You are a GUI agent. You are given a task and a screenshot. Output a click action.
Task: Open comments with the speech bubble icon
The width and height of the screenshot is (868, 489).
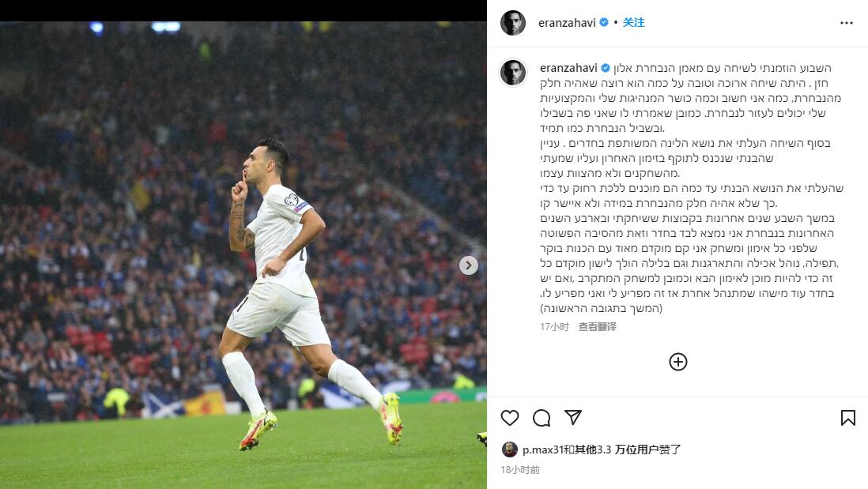(542, 418)
